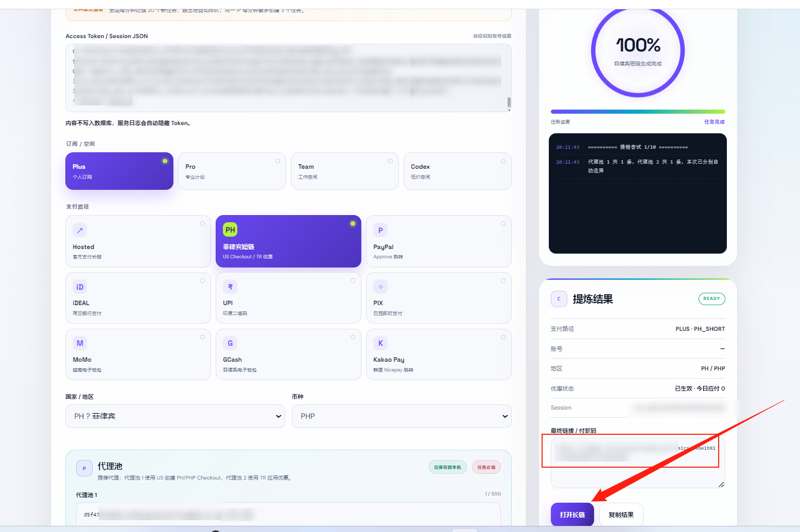Click the MoMo M icon
This screenshot has width=800, height=532.
(80, 343)
